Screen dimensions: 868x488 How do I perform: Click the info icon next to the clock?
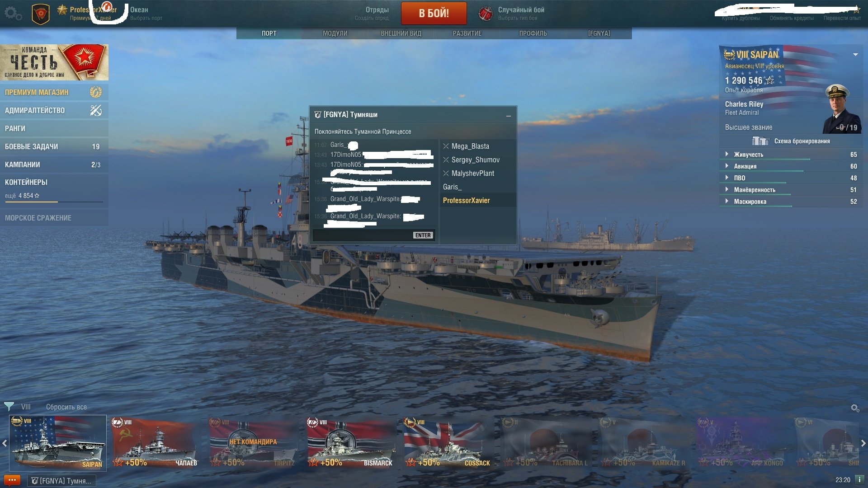859,479
